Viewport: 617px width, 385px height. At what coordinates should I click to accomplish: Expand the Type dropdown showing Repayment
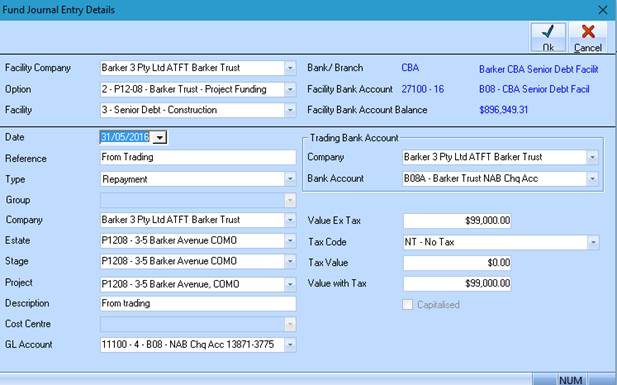290,179
